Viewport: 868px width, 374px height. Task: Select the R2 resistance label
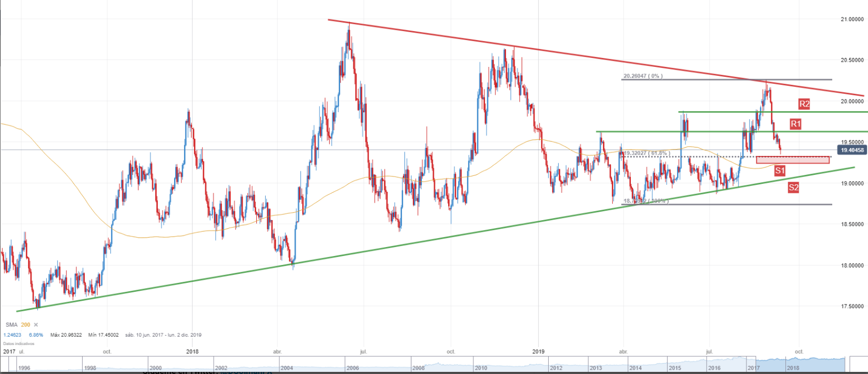pos(804,104)
